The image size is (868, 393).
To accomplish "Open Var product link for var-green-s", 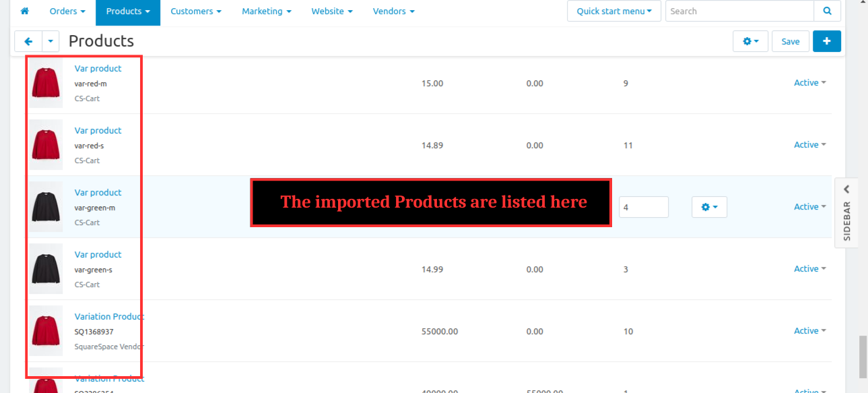I will [x=98, y=255].
